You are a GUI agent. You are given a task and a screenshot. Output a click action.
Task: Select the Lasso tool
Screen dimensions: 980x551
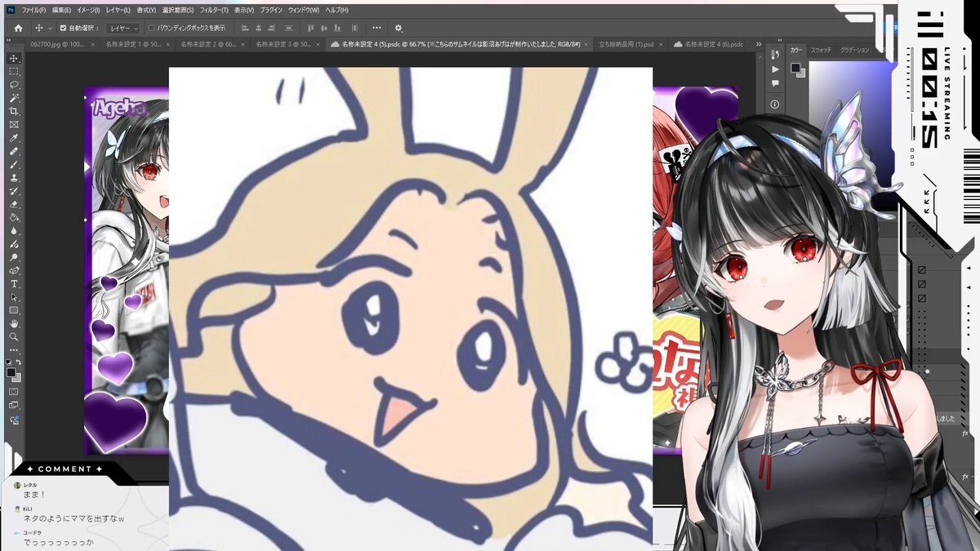coord(14,85)
